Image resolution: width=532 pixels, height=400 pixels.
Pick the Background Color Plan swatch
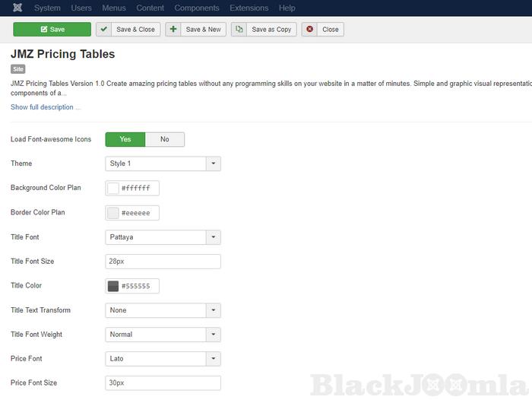tap(113, 189)
